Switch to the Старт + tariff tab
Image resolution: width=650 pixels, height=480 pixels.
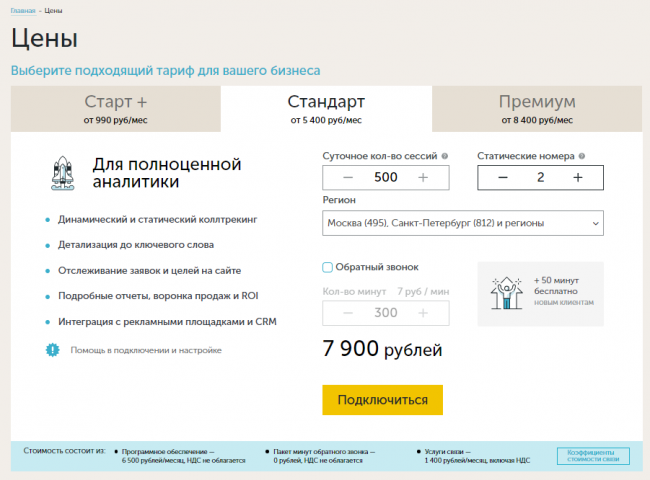tap(116, 108)
